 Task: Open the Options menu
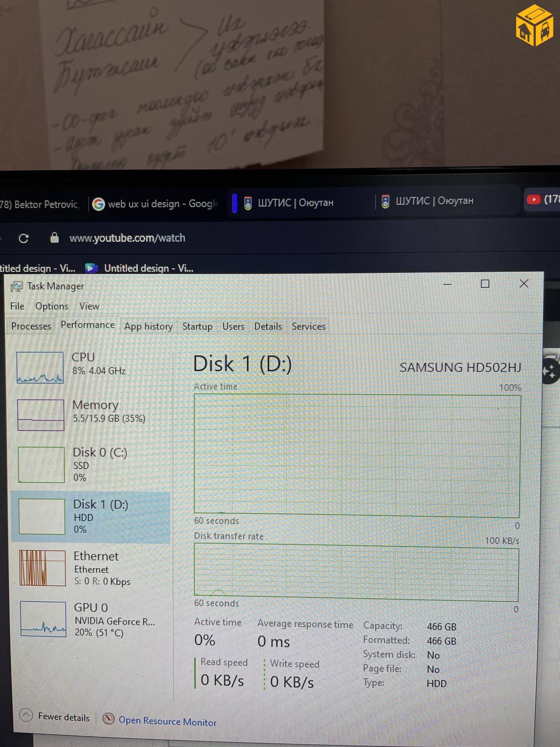(51, 306)
